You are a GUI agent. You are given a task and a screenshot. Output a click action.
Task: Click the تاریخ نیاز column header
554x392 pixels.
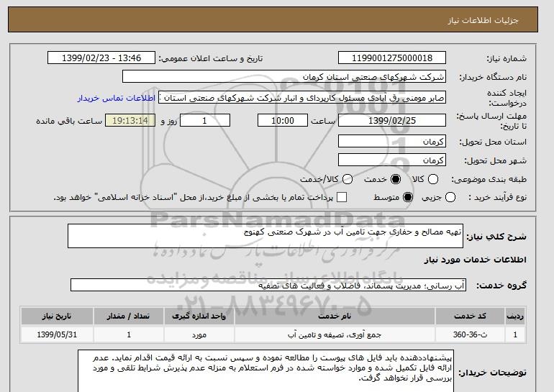(57, 316)
